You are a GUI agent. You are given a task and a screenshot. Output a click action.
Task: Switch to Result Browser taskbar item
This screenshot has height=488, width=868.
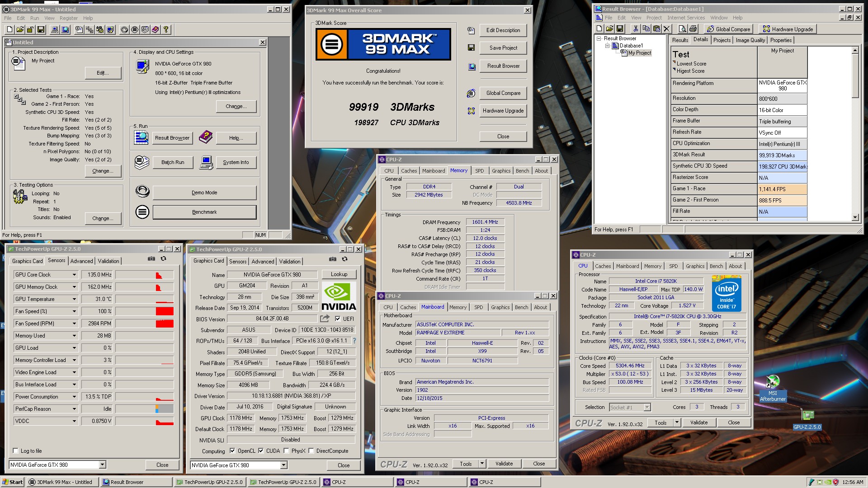pyautogui.click(x=137, y=482)
